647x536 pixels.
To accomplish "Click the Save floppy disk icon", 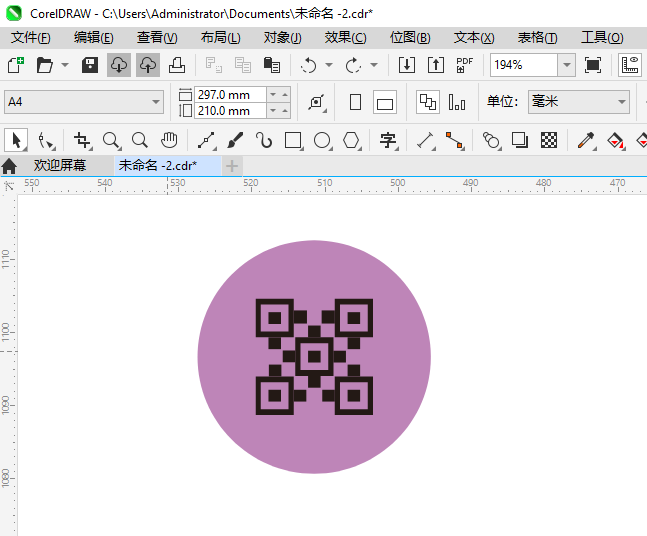I will click(x=90, y=65).
